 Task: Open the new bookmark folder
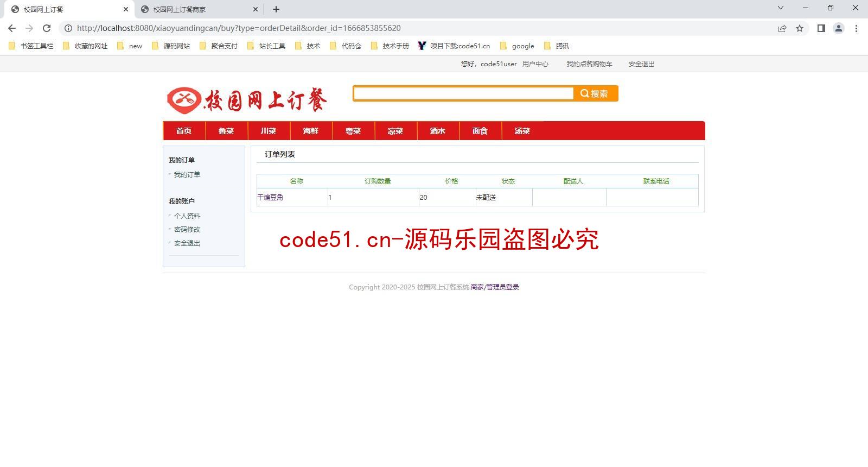[x=130, y=46]
